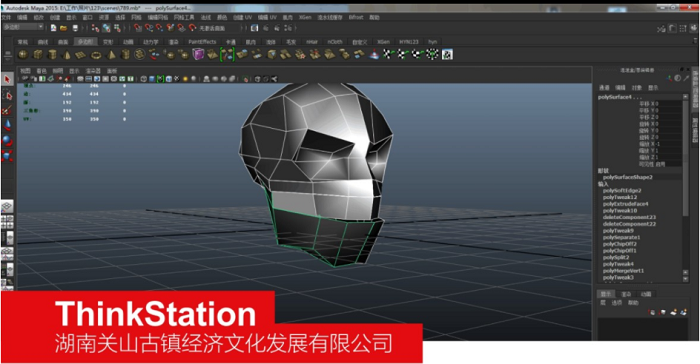700x364 pixels.
Task: Create a polygon plane from the shelf
Action: click(81, 54)
